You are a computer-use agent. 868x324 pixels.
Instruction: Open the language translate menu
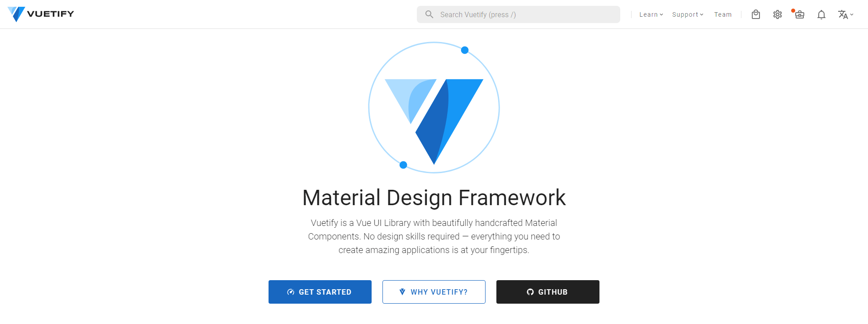845,14
